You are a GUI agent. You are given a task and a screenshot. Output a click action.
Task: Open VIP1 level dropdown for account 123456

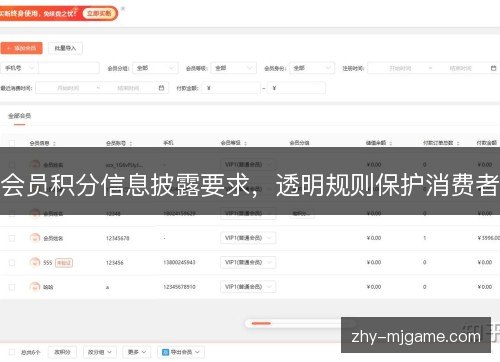[248, 262]
